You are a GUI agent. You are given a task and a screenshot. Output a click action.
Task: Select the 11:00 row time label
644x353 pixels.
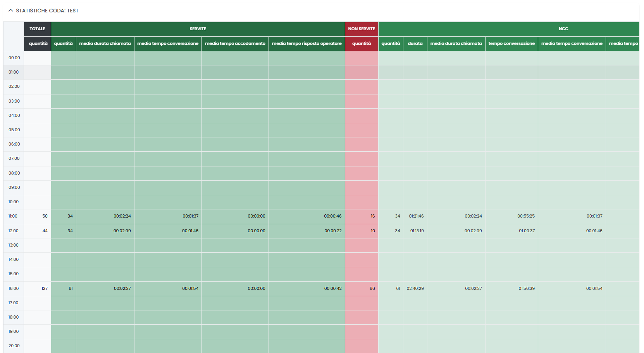(x=13, y=216)
